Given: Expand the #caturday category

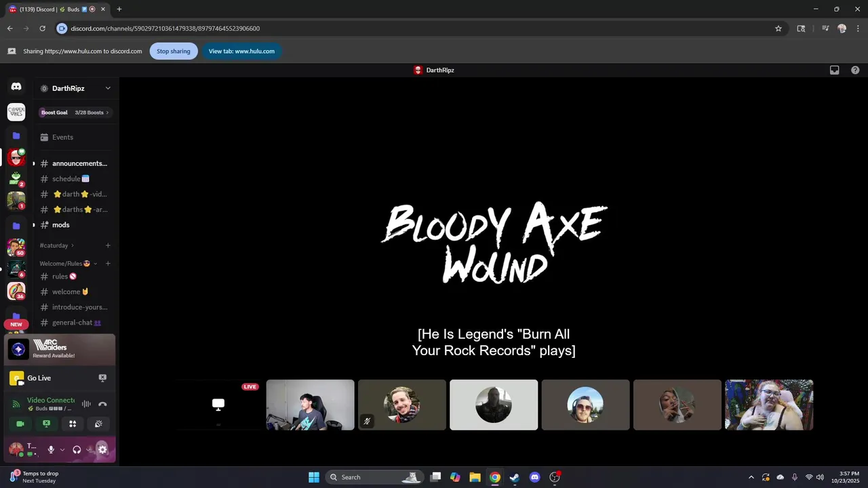Looking at the screenshot, I should (57, 245).
